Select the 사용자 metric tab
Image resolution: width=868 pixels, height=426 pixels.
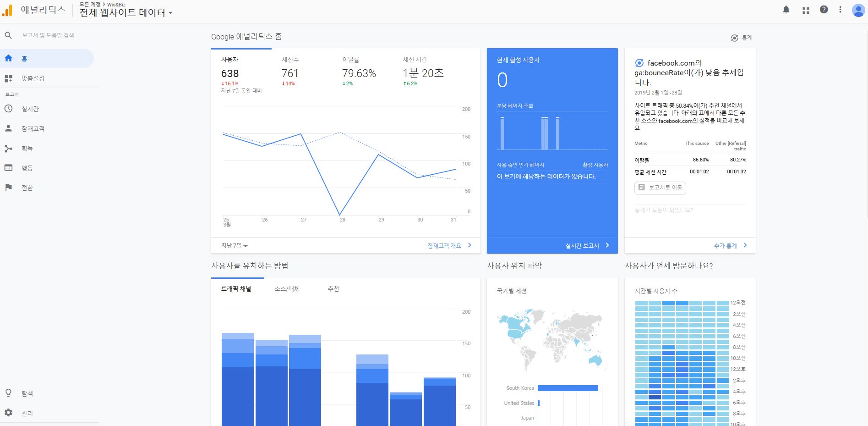[x=241, y=72]
